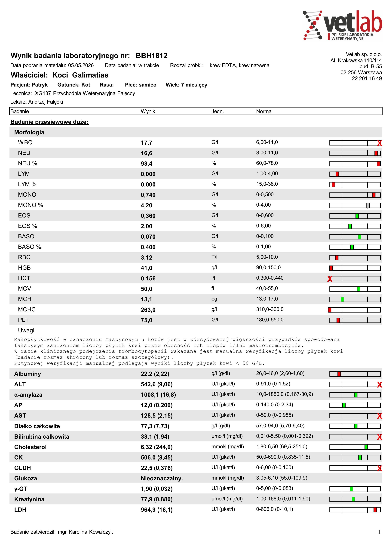Select the sample type "krew EDTA, krew natywna"
The width and height of the screenshot is (392, 555).
pyautogui.click(x=239, y=65)
